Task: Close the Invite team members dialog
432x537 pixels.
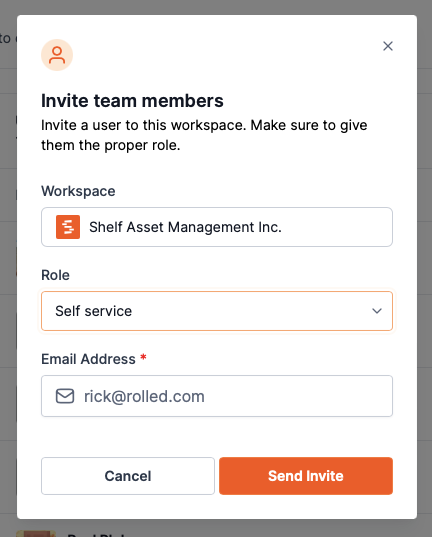Action: [x=388, y=46]
